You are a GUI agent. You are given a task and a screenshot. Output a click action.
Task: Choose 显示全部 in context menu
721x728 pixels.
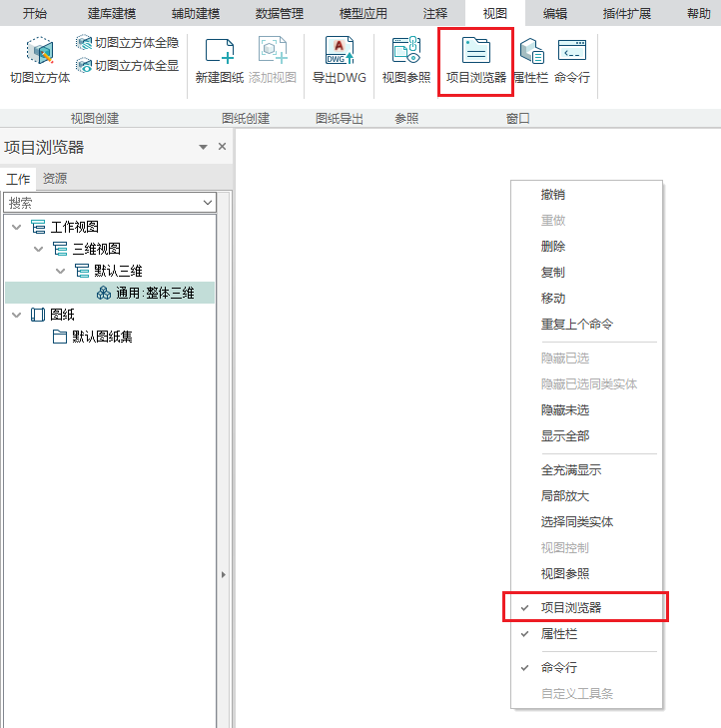[x=587, y=436]
